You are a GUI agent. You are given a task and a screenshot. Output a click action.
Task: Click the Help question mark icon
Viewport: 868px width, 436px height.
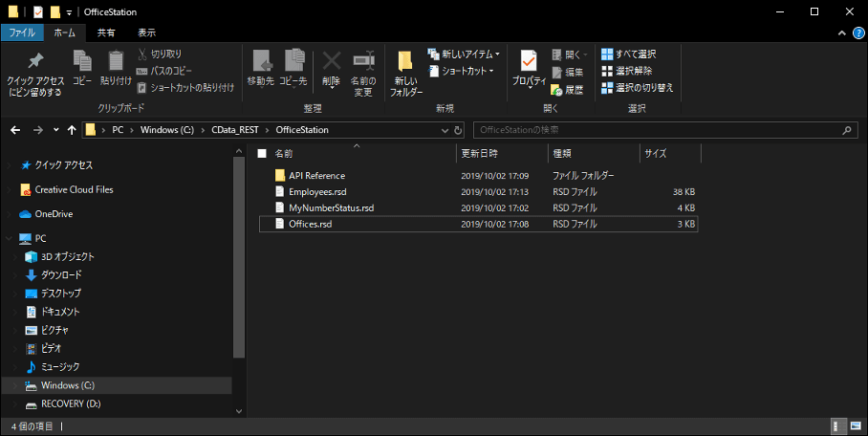858,33
